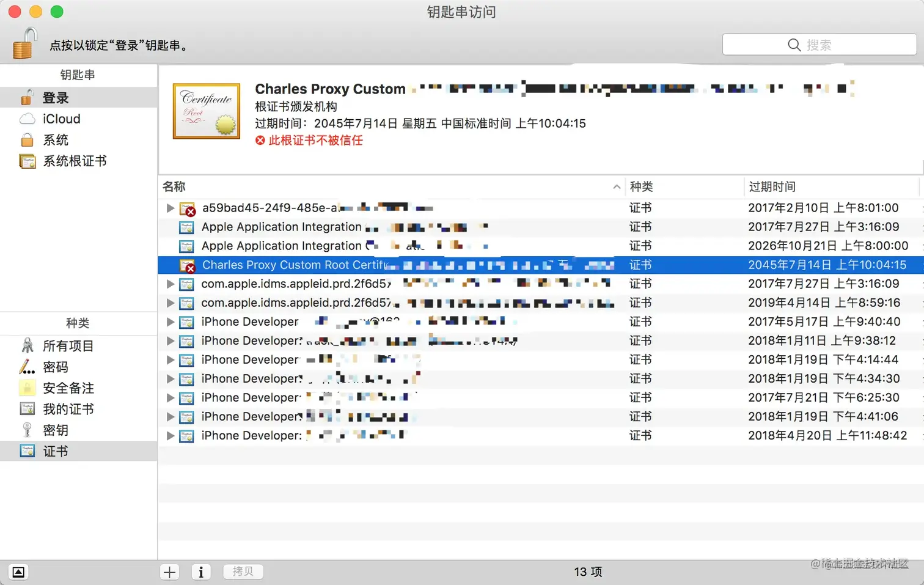Expand com.apple.idms.appleid row expiring 2019年4月14日
This screenshot has height=585, width=924.
click(x=170, y=303)
